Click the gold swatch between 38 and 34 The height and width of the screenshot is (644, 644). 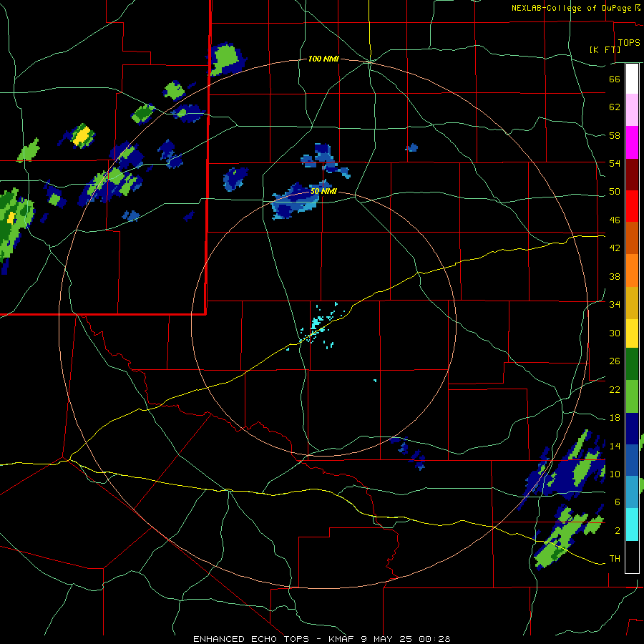coord(632,303)
